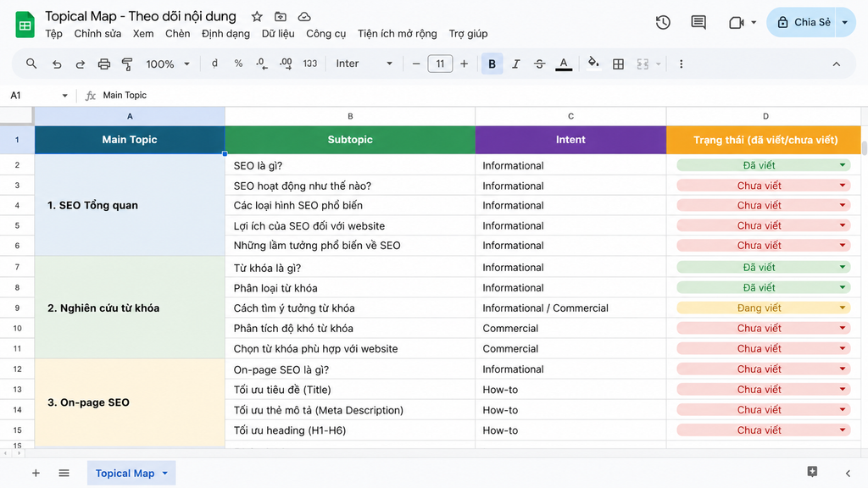
Task: Open the Tiện ích mở rộng menu
Action: (397, 34)
